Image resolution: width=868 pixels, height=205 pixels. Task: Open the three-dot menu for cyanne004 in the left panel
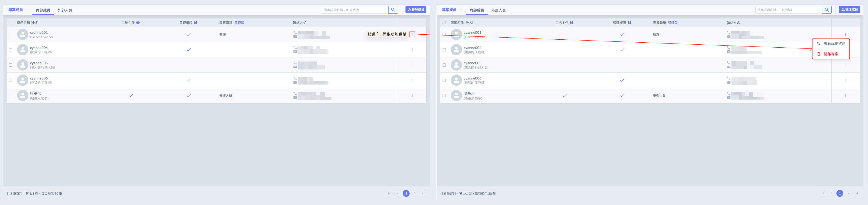[412, 50]
